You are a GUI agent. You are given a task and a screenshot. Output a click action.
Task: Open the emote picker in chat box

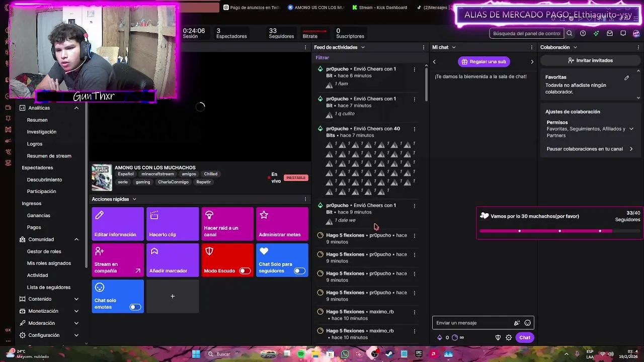click(527, 323)
